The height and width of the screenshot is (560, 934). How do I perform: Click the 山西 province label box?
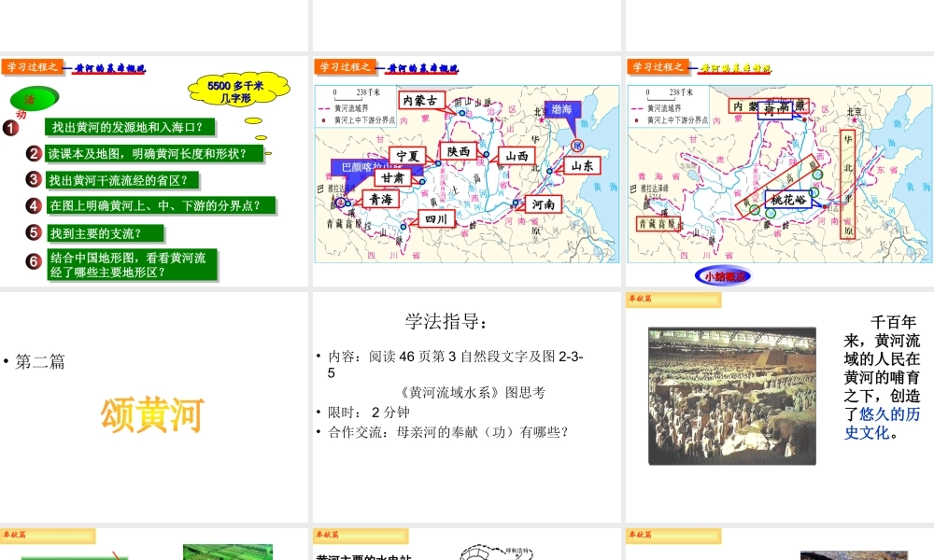click(x=517, y=156)
